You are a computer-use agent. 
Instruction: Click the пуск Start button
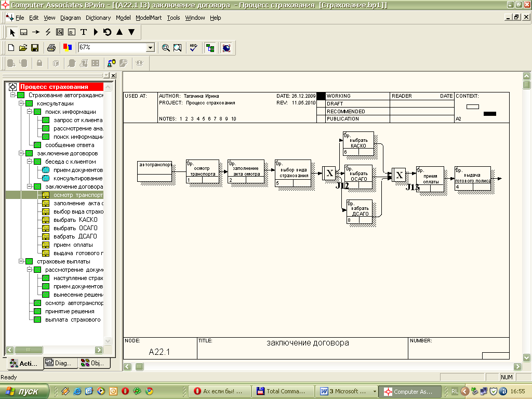pos(24,391)
